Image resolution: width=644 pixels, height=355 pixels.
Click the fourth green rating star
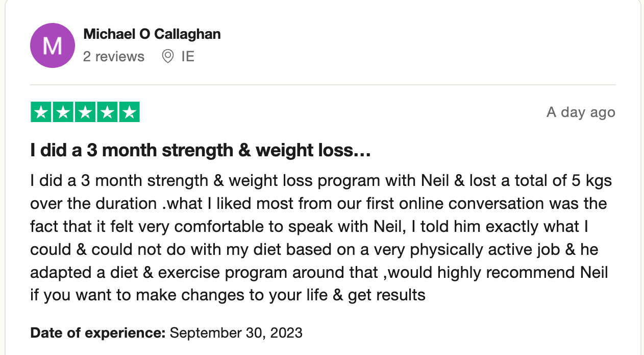[107, 112]
